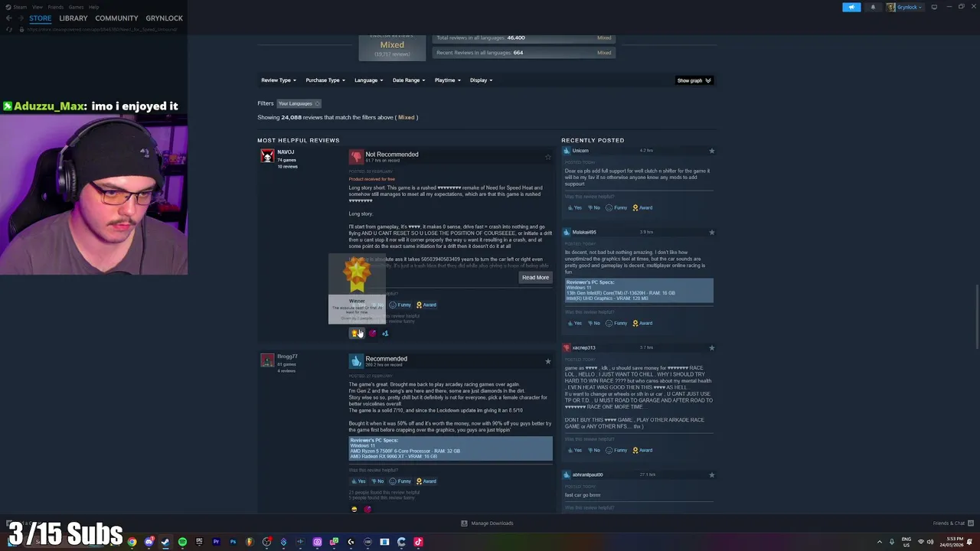Click the gold Winner award badge under NAVOJ's review
Image resolution: width=980 pixels, height=551 pixels.
tap(355, 333)
